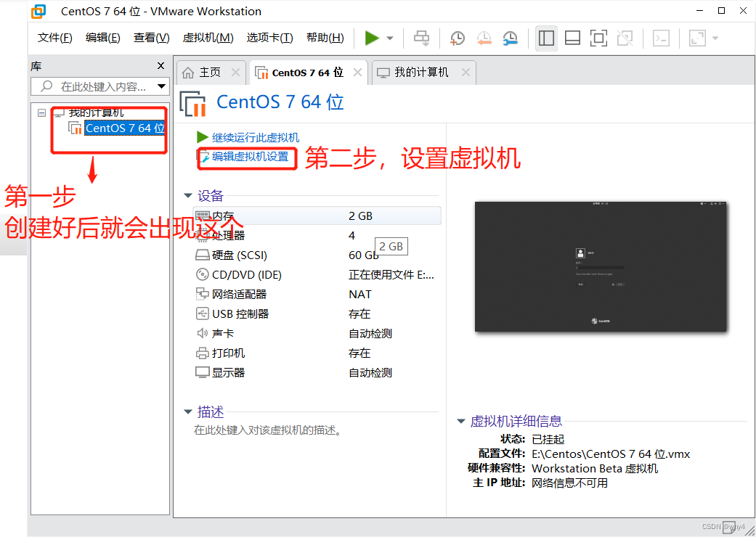Click the display monitor icon
756x537 pixels.
point(202,372)
